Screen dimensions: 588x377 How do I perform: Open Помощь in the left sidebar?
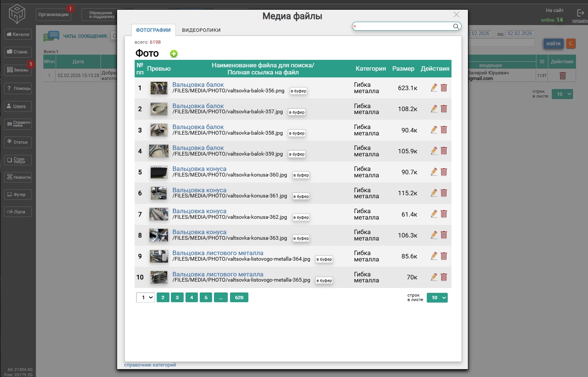(x=18, y=88)
